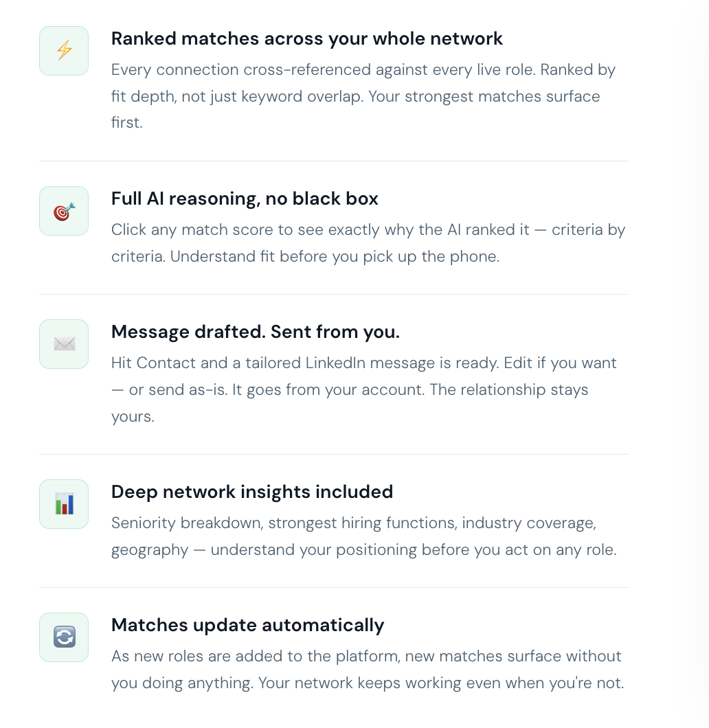Click the 'Seniority breakdown' description paragraph

(x=363, y=536)
